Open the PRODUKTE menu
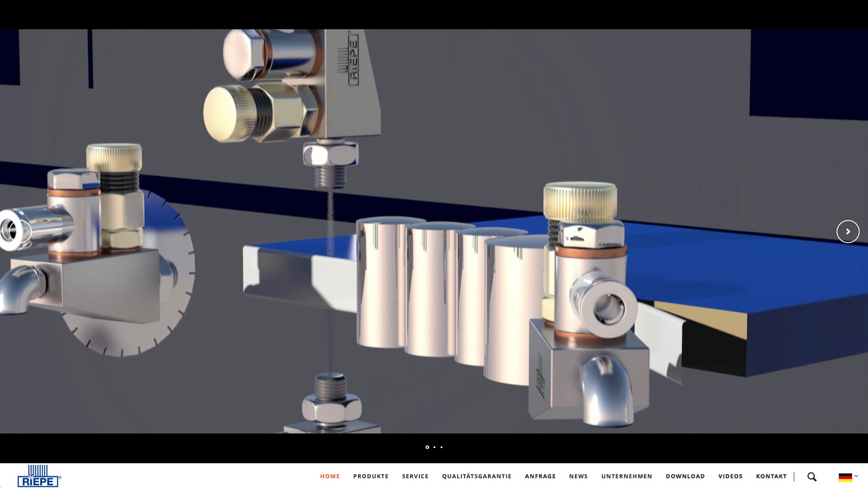The image size is (868, 488). pyautogui.click(x=371, y=476)
